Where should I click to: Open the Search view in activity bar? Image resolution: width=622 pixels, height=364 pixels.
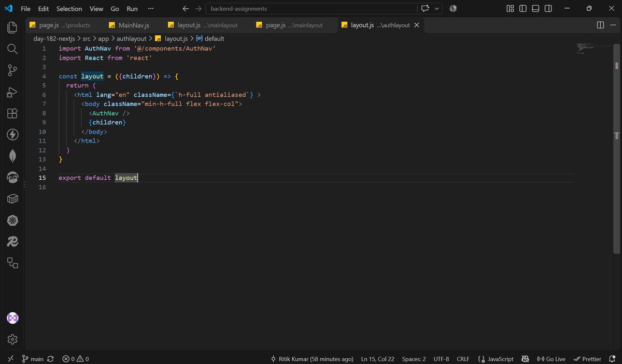tap(12, 49)
